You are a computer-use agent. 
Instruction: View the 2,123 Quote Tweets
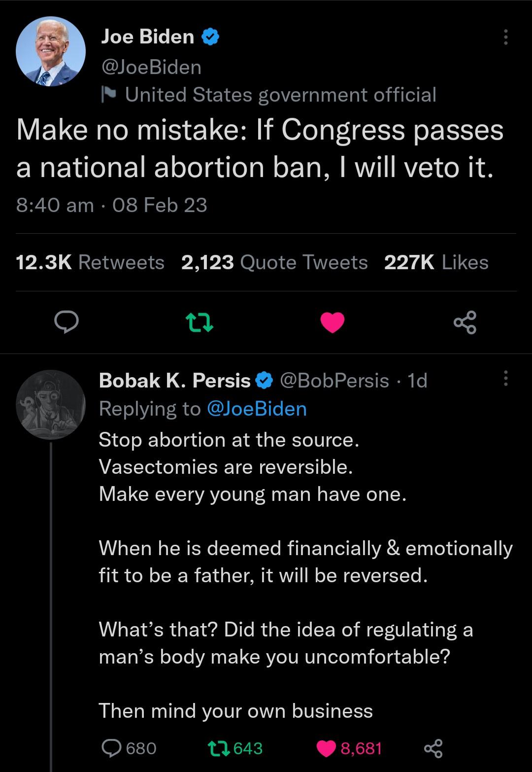[x=274, y=262]
